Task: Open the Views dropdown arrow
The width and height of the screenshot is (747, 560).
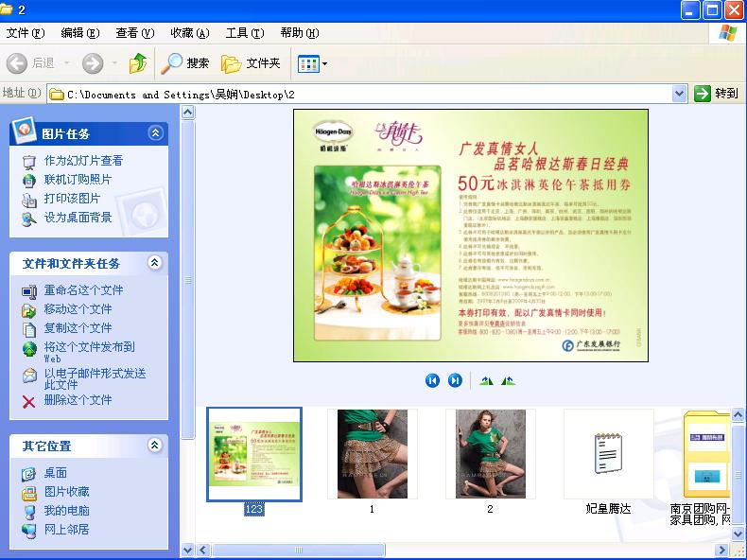Action: pyautogui.click(x=325, y=63)
